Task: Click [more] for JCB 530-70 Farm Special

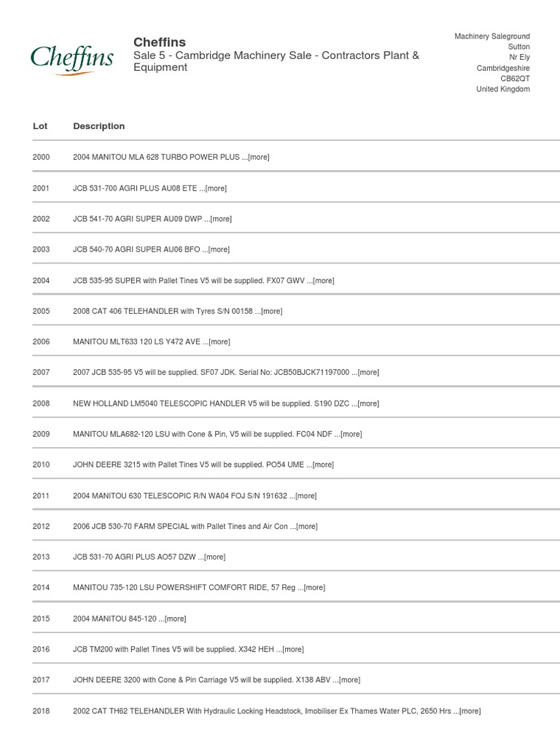Action: coord(307,527)
